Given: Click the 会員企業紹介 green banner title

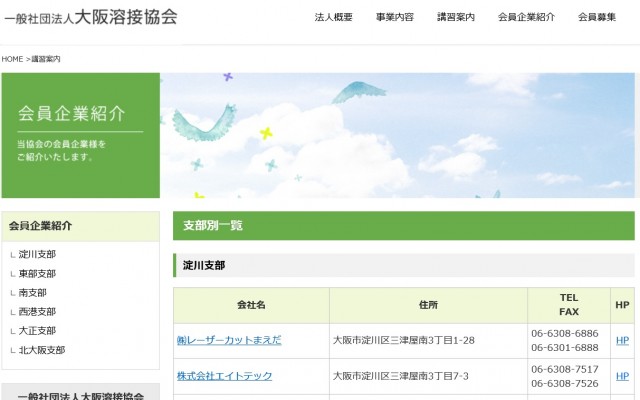Looking at the screenshot, I should [x=72, y=114].
